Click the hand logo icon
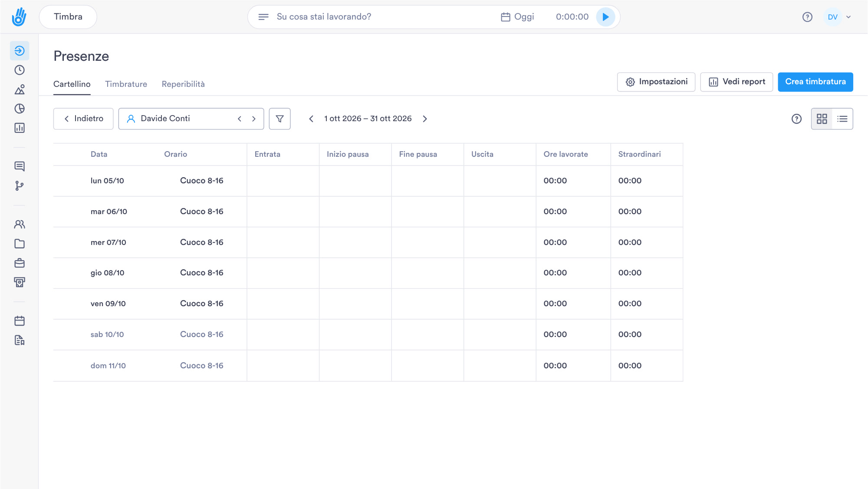 click(19, 17)
